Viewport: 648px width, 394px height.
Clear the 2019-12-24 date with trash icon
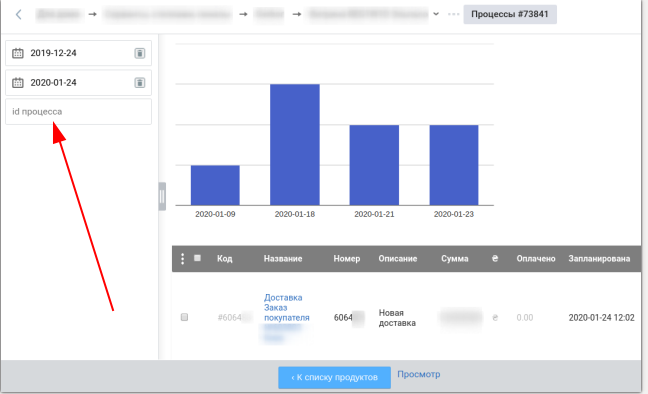[x=140, y=53]
